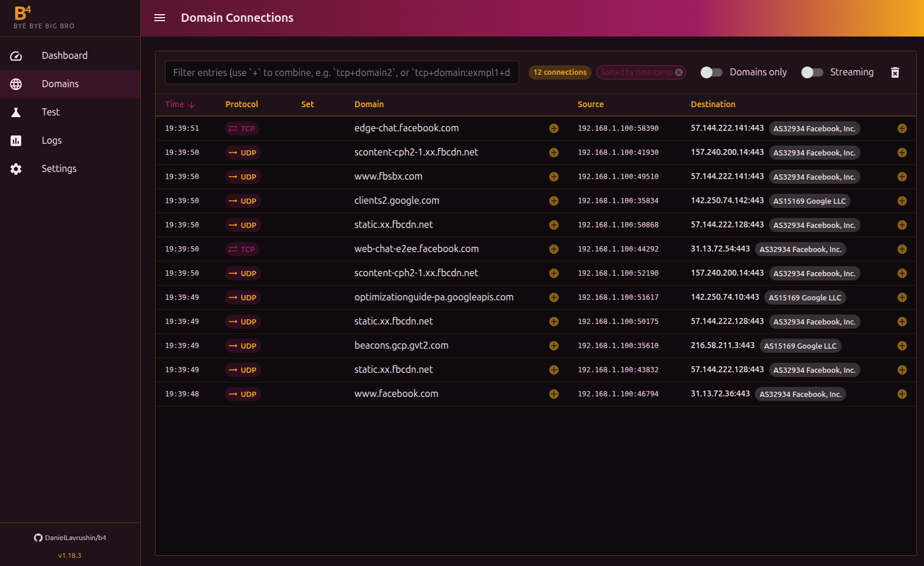Click the Protocol column header
Screen dimensions: 924x566
[242, 104]
